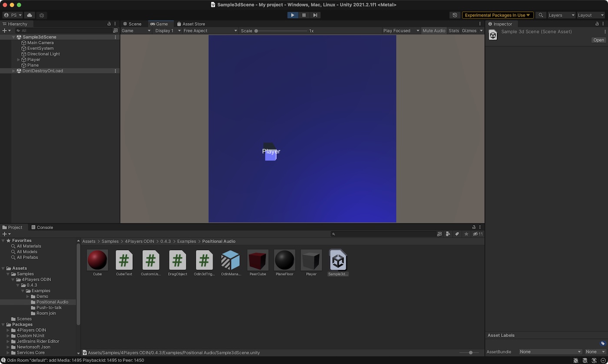Click Experimental Packages In Use button
Screen dimensions: 608x364
[498, 15]
